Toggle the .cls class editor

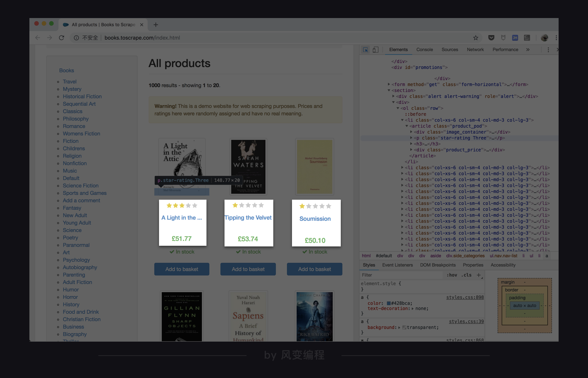466,275
